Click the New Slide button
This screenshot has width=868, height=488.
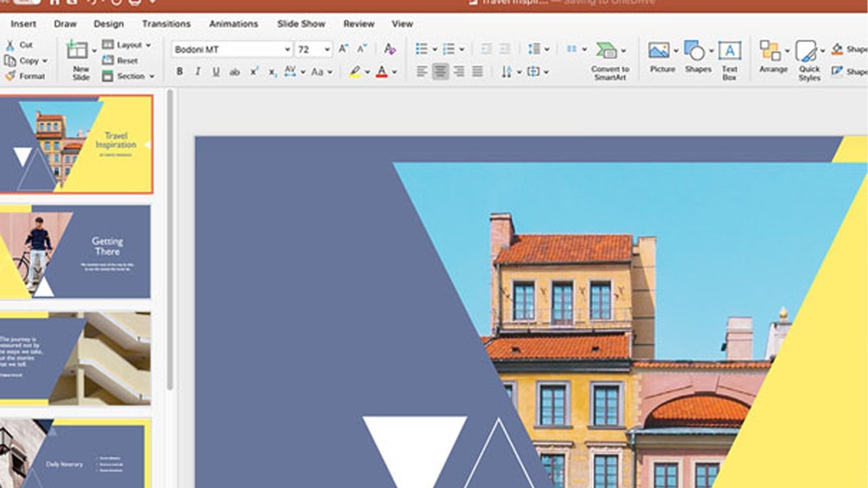79,58
